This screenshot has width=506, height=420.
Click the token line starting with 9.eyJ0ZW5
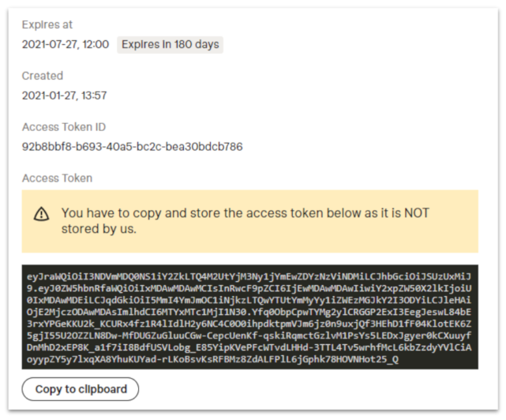point(249,288)
